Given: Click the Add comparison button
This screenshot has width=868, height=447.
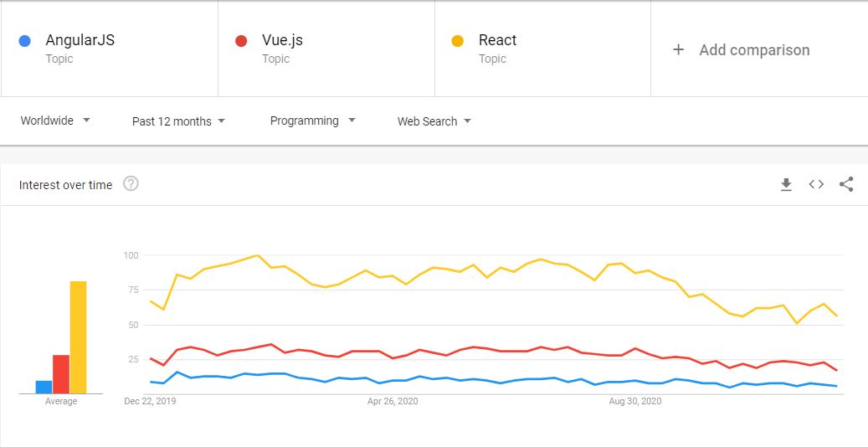Looking at the screenshot, I should (753, 49).
